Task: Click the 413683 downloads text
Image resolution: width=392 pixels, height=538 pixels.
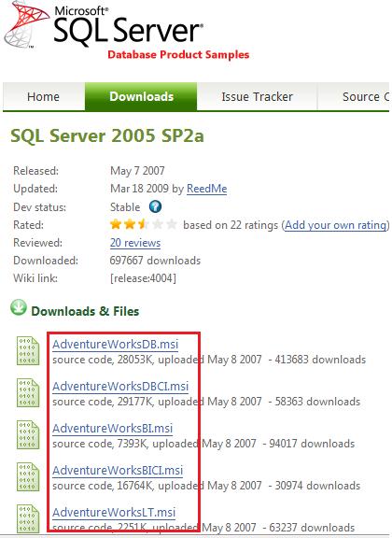Action: pos(320,360)
